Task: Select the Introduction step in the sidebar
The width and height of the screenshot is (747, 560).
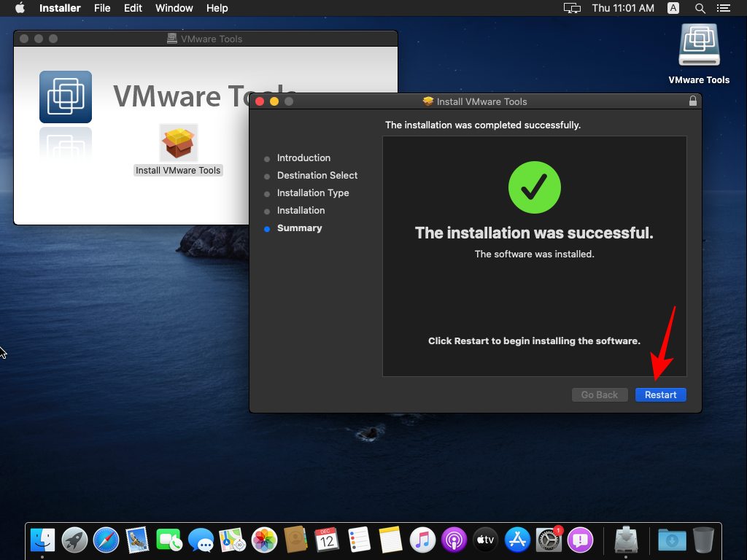Action: pos(303,157)
